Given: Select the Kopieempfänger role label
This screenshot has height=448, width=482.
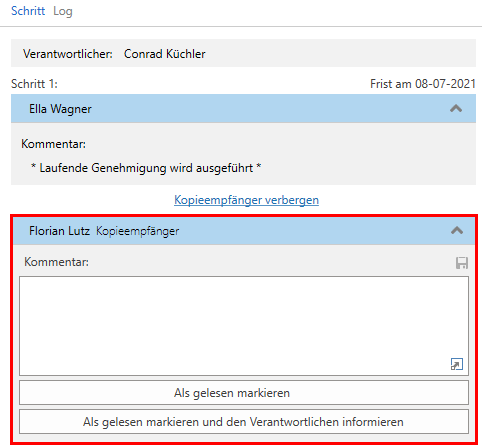Looking at the screenshot, I should 138,231.
